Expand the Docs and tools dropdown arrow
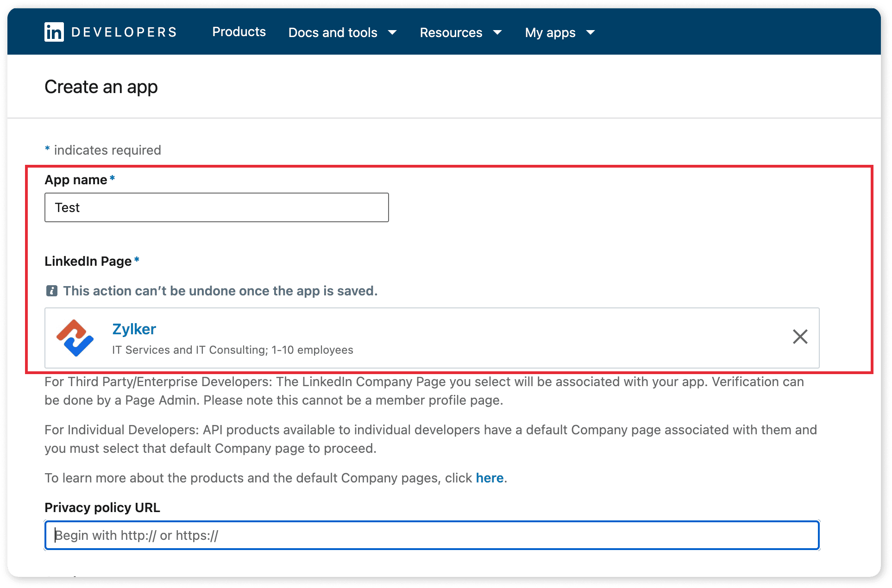 [392, 32]
